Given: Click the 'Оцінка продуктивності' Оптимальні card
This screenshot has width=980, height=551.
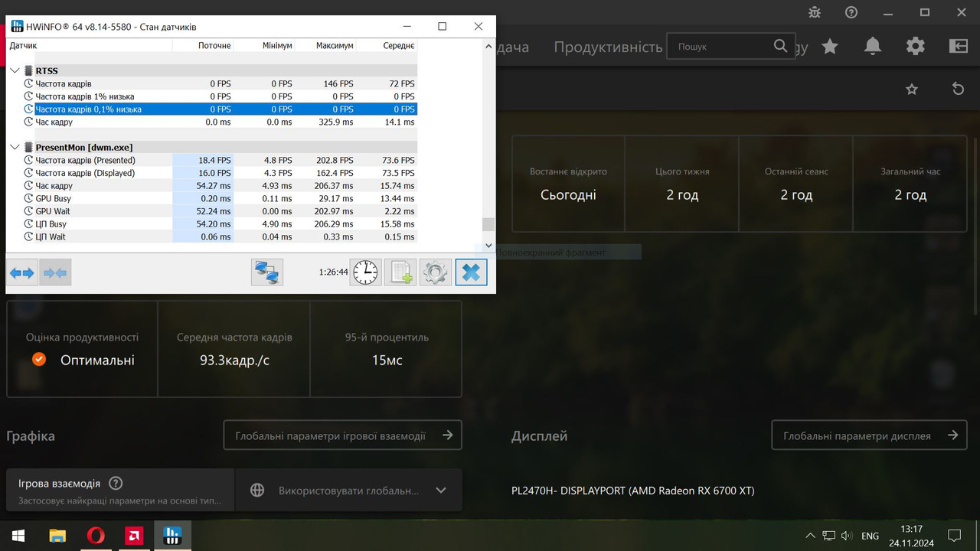Looking at the screenshot, I should tap(82, 349).
